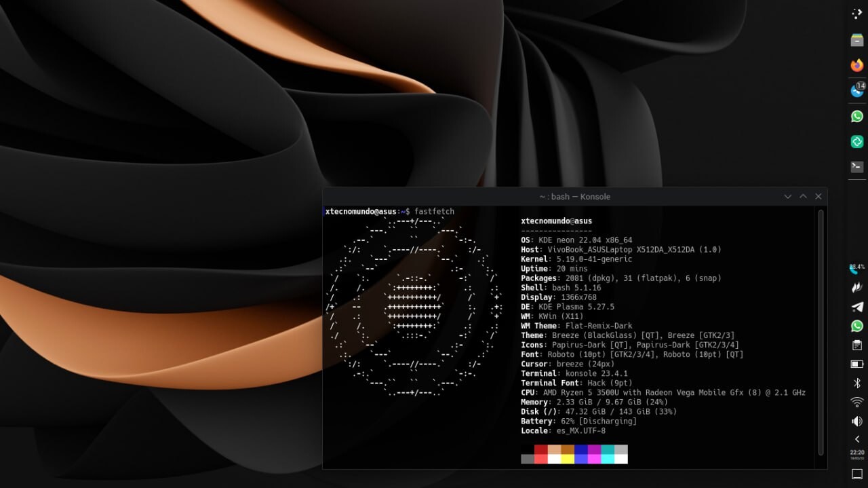868x488 pixels.
Task: Click the 'Terminal: konsole 23.4.1' line
Action: (574, 373)
